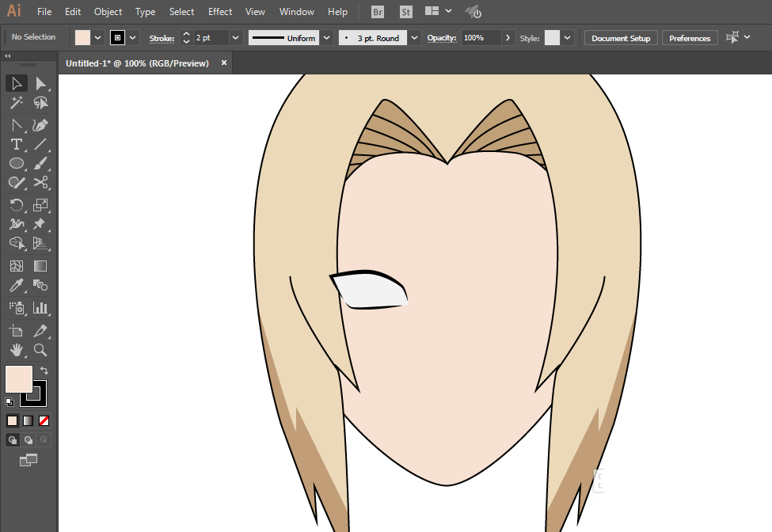The image size is (772, 532).
Task: Open Preferences from the control bar
Action: pyautogui.click(x=690, y=38)
